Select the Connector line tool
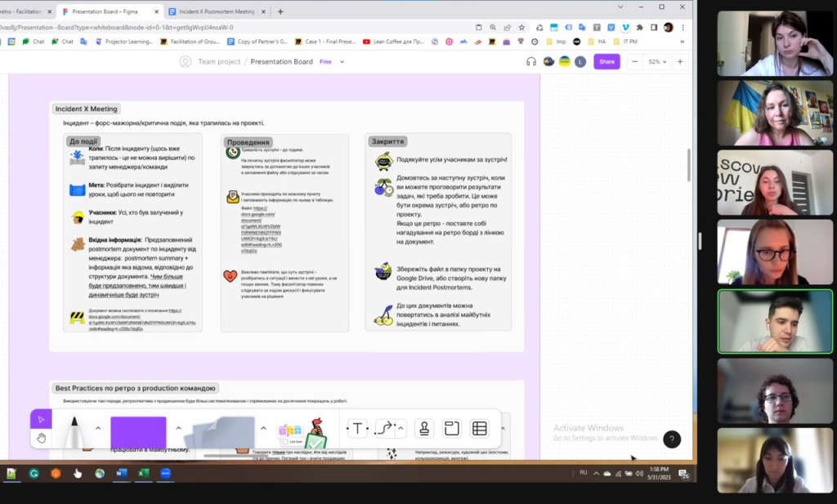The height and width of the screenshot is (504, 837). coord(384,428)
